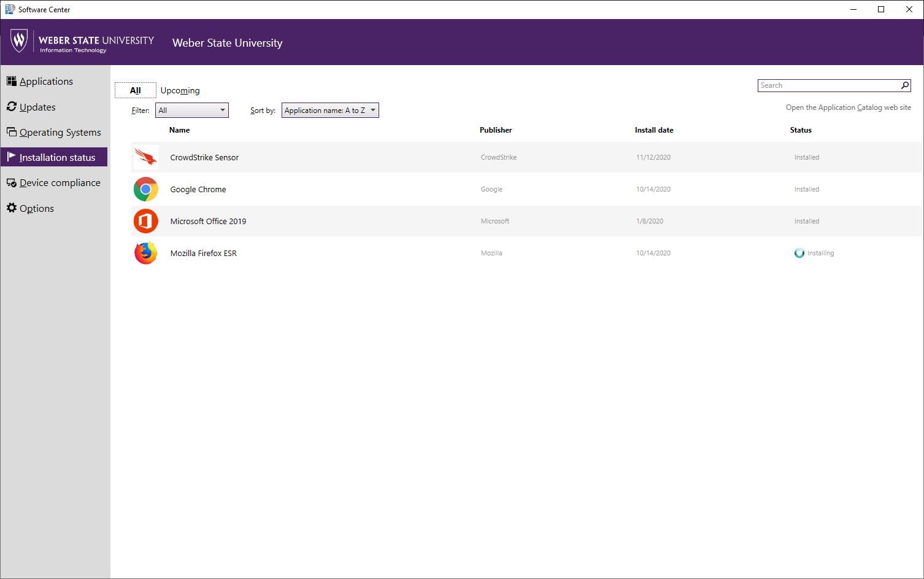Sort list by Install date column header
Image resolution: width=924 pixels, height=579 pixels.
[654, 130]
